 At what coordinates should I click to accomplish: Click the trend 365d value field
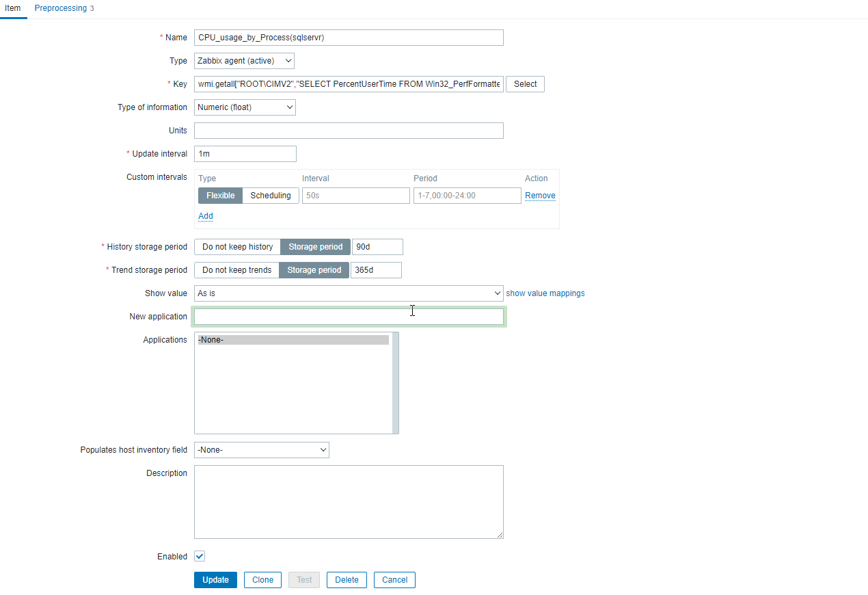coord(376,270)
